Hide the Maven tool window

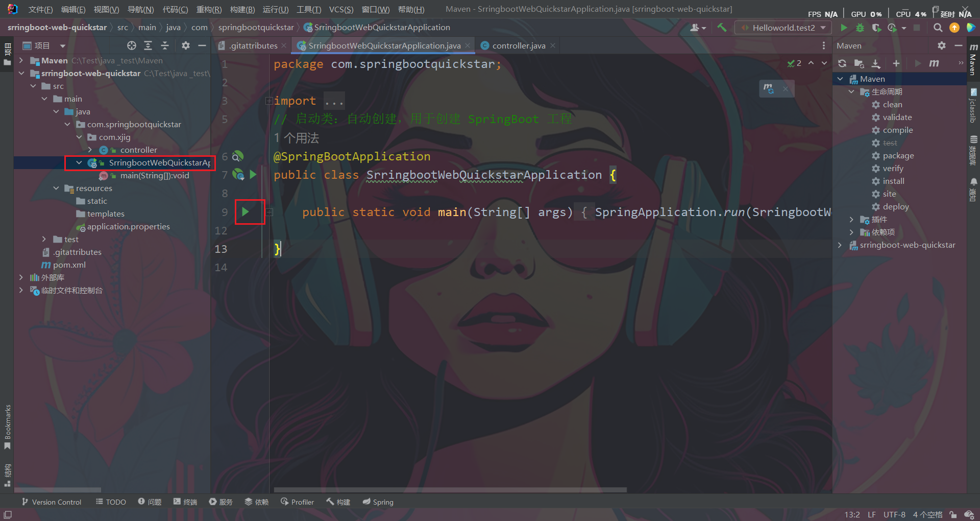(959, 45)
